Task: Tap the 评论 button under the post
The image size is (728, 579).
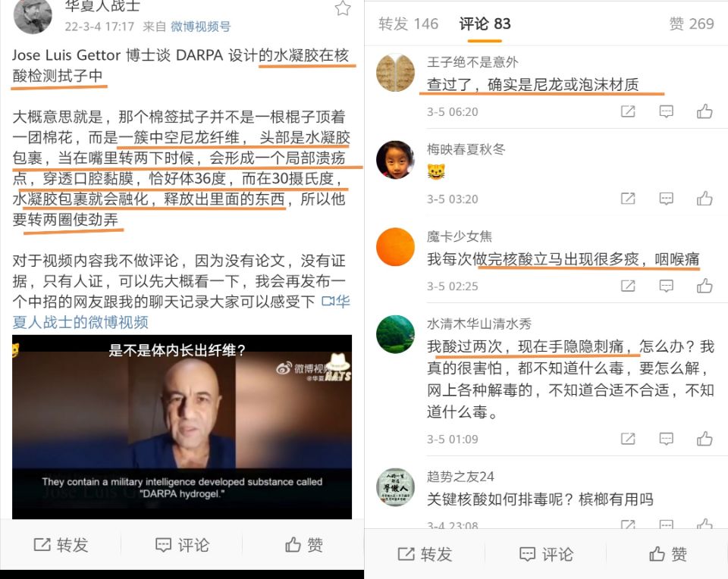Action: pos(182,545)
